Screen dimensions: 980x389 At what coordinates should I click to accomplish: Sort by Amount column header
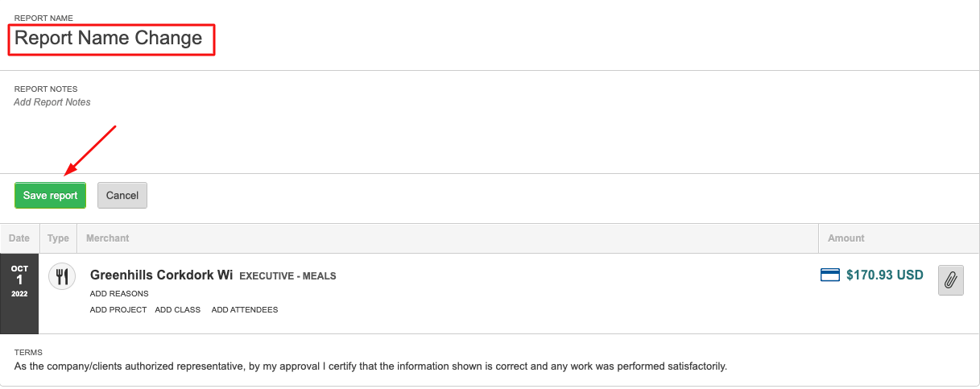(x=846, y=238)
